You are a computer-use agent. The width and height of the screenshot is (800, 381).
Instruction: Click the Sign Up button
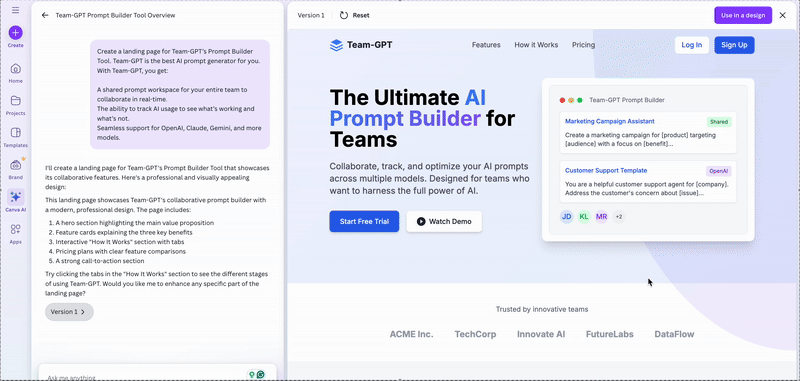click(x=734, y=45)
